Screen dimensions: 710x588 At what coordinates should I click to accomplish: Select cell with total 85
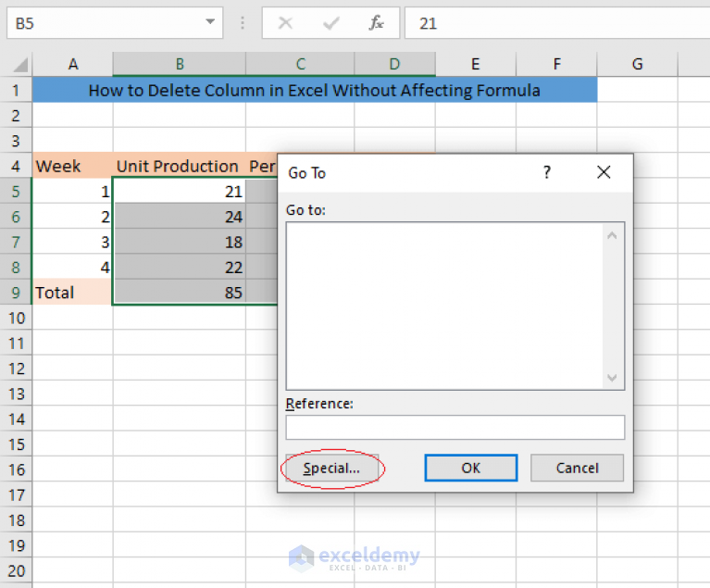(180, 293)
